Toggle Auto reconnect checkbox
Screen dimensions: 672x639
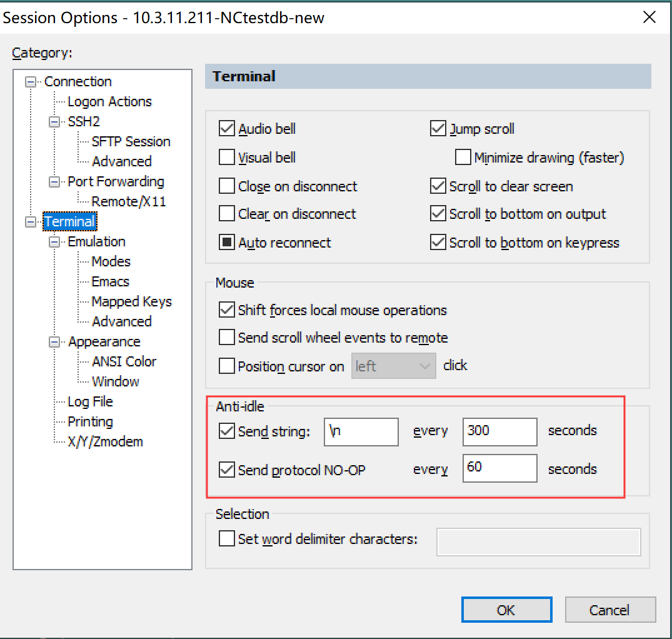226,243
